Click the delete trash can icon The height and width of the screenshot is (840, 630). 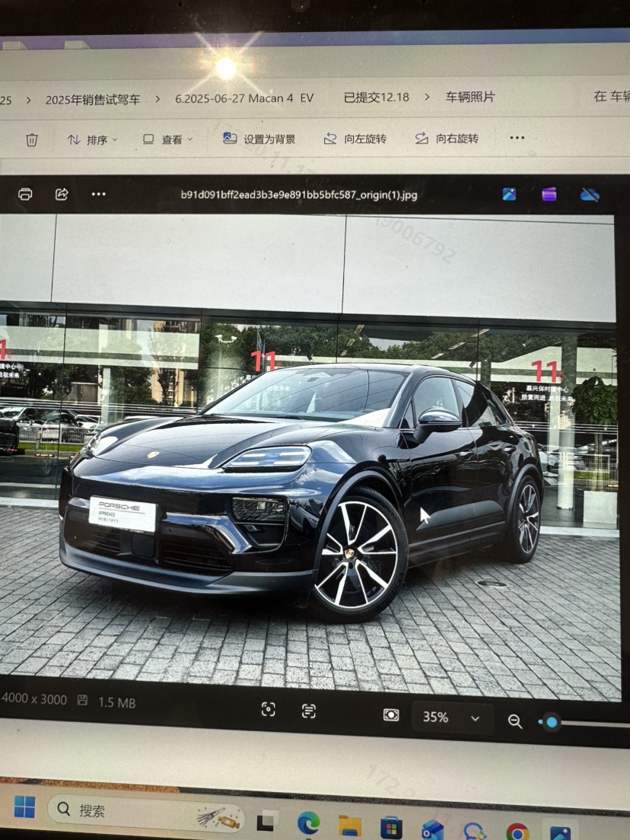31,139
